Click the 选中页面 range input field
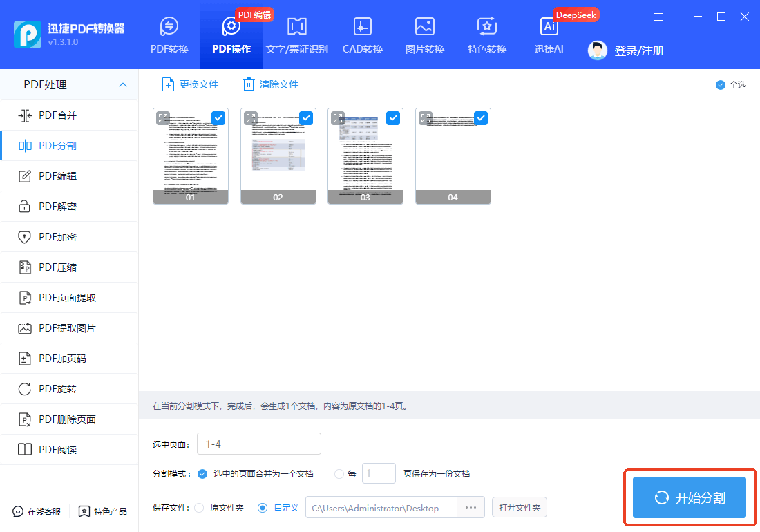Viewport: 760px width, 532px height. click(x=259, y=444)
